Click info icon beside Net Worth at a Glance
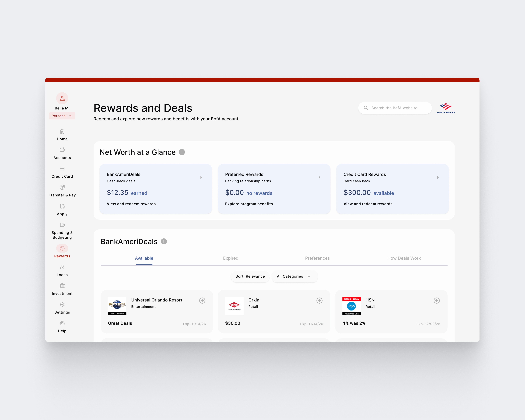 click(182, 152)
